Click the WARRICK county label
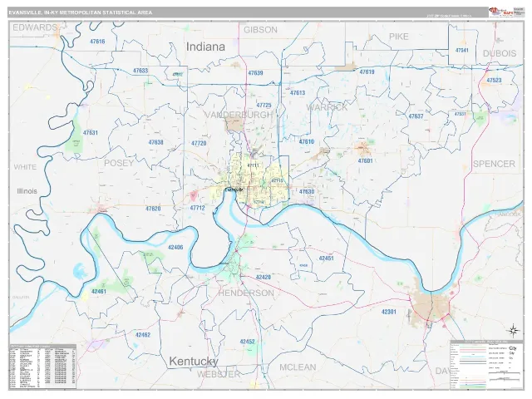 (327, 107)
